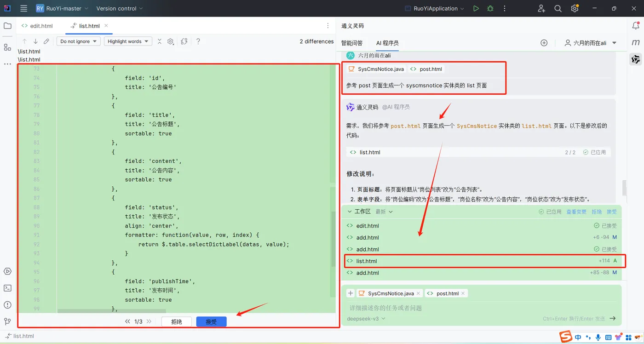Open the Highlight words dropdown

tap(128, 41)
